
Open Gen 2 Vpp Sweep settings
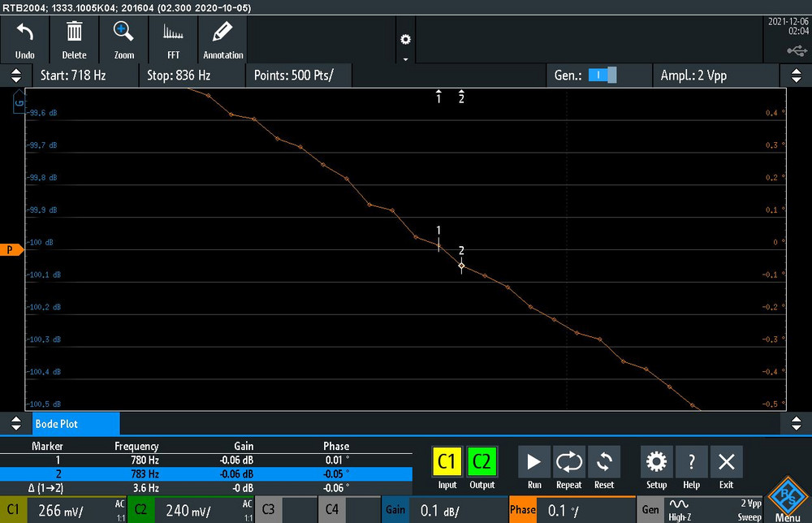click(700, 510)
